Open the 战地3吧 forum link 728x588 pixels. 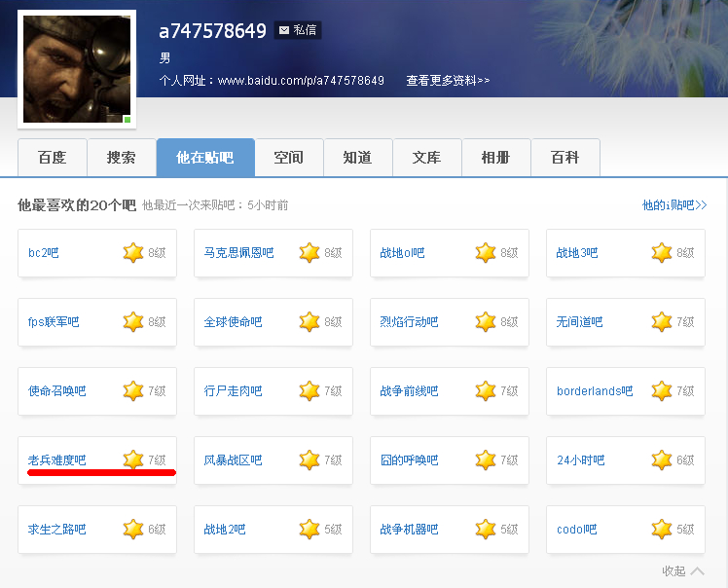[577, 253]
